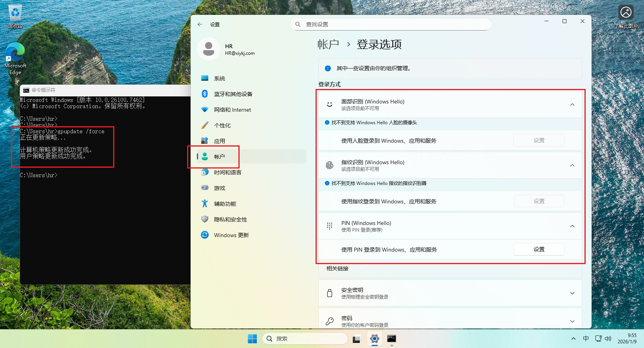Click the 命令提示符 window title
The height and width of the screenshot is (348, 644).
[43, 90]
